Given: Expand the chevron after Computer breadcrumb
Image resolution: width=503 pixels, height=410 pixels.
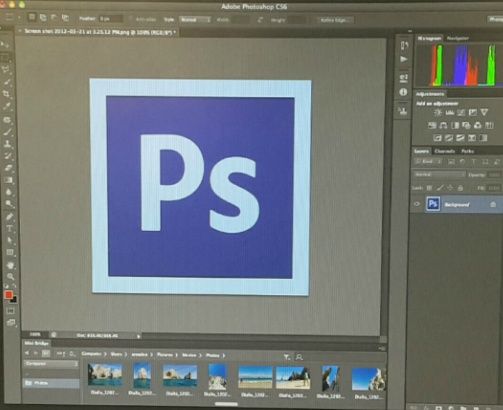Looking at the screenshot, I should pyautogui.click(x=105, y=355).
